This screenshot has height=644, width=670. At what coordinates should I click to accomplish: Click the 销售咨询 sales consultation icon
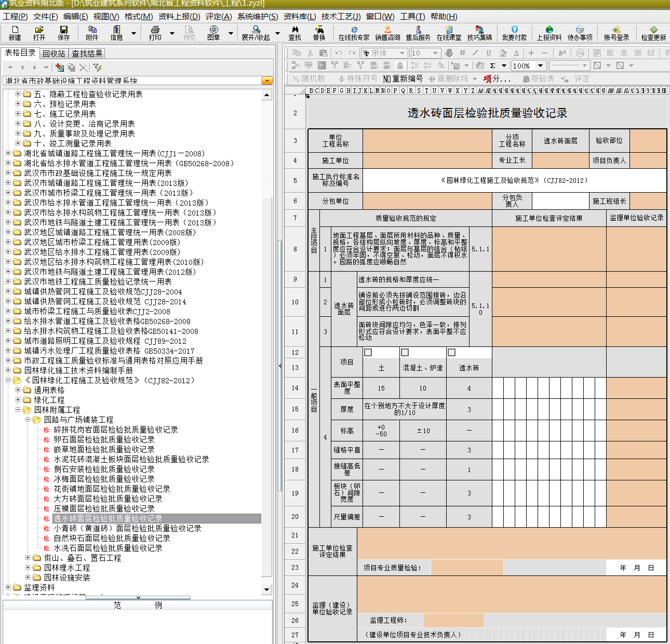[387, 33]
